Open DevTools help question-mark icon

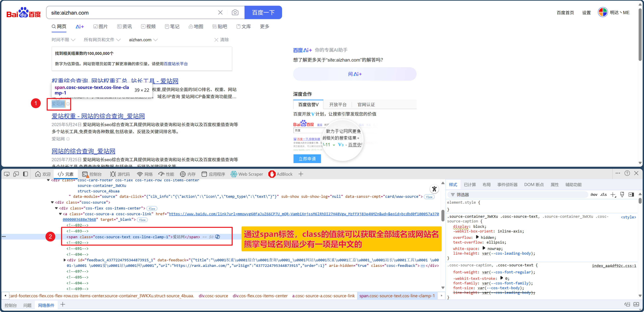[x=627, y=173]
